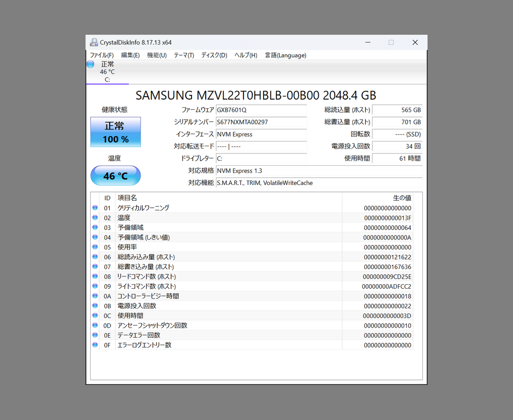
Task: Click the ID column header
Action: click(x=107, y=198)
